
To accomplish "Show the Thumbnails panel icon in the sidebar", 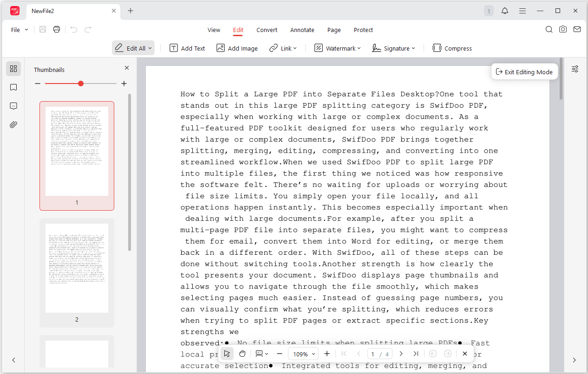I will pos(13,69).
